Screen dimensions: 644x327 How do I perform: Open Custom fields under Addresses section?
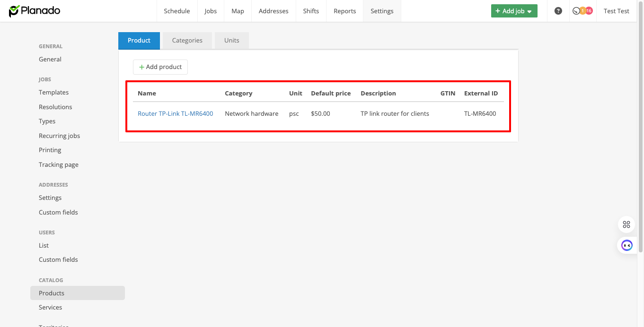pyautogui.click(x=58, y=212)
